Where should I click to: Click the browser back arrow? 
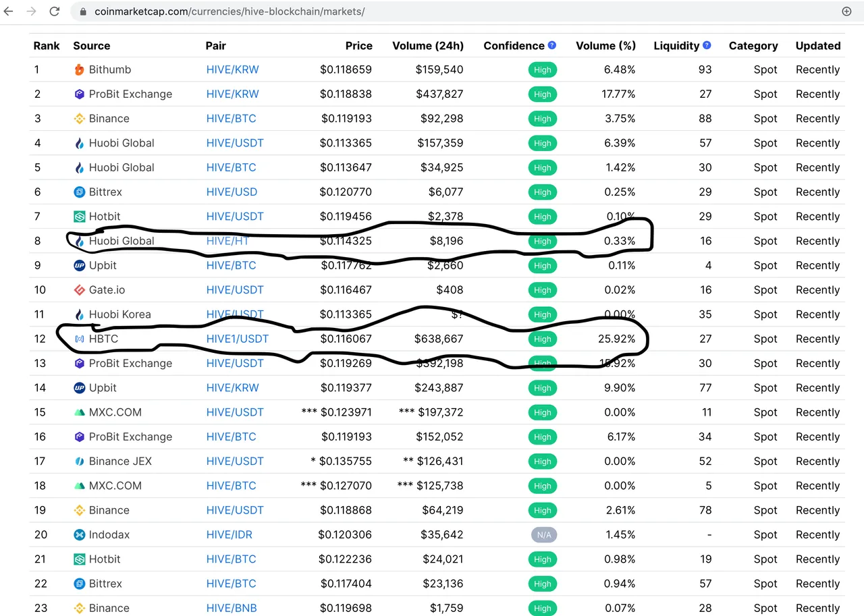[x=9, y=11]
